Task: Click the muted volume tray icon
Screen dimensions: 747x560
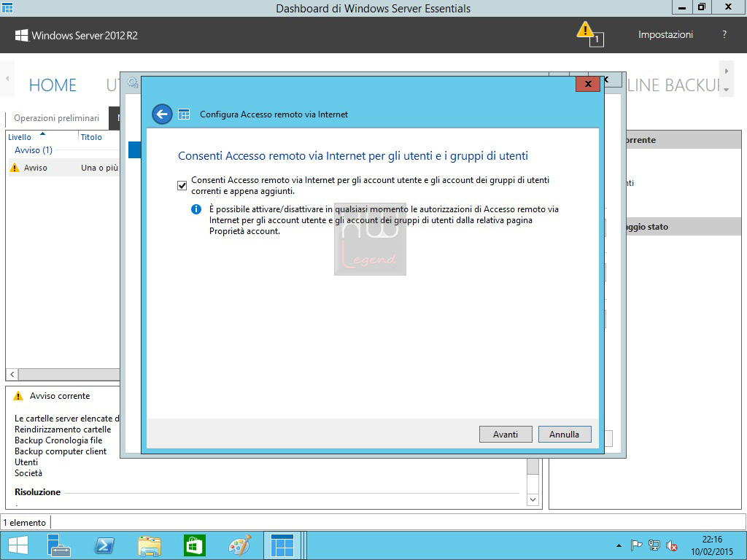Action: click(672, 545)
